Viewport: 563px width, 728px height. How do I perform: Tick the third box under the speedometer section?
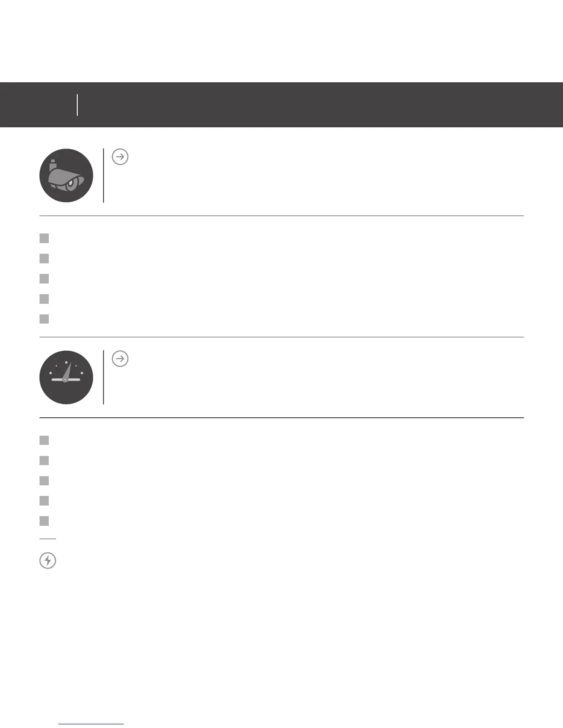(44, 481)
